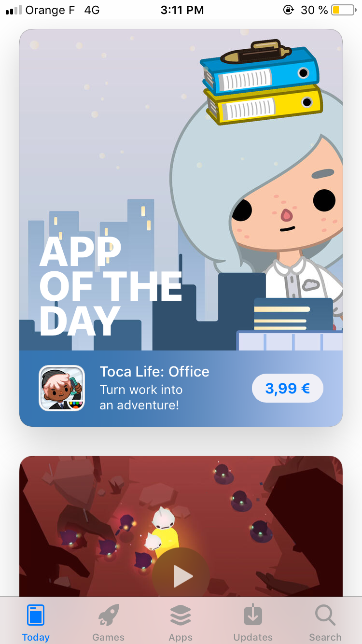362x644 pixels.
Task: Tap the Orange F carrier label
Action: tap(50, 10)
